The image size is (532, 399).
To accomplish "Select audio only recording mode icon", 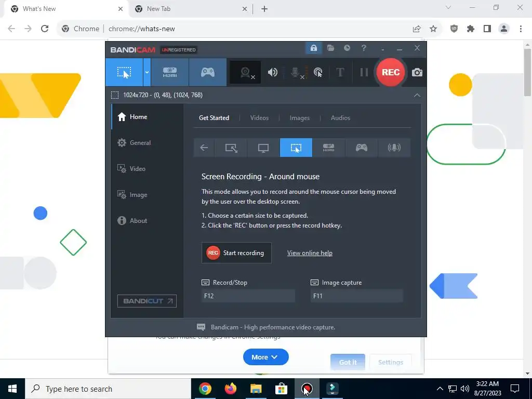I will (x=394, y=148).
